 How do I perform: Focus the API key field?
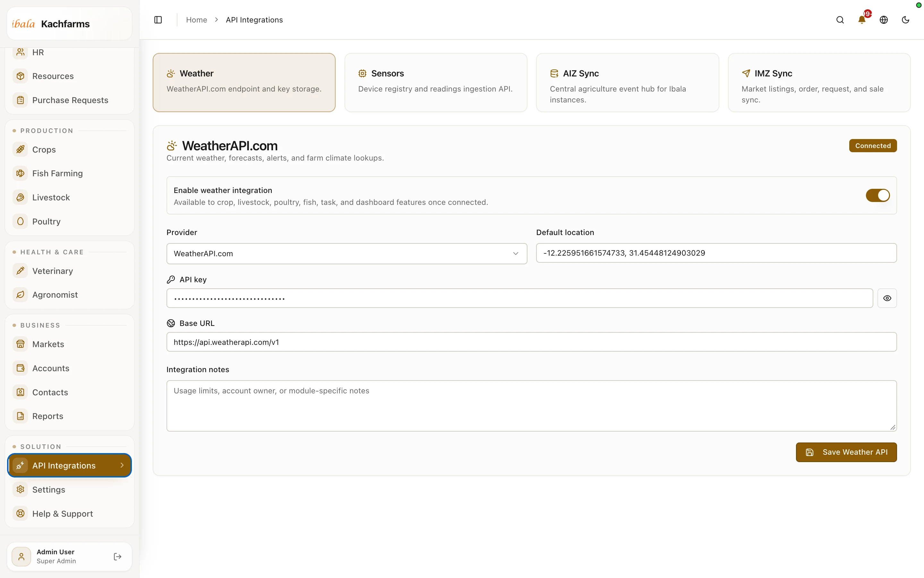coord(520,298)
